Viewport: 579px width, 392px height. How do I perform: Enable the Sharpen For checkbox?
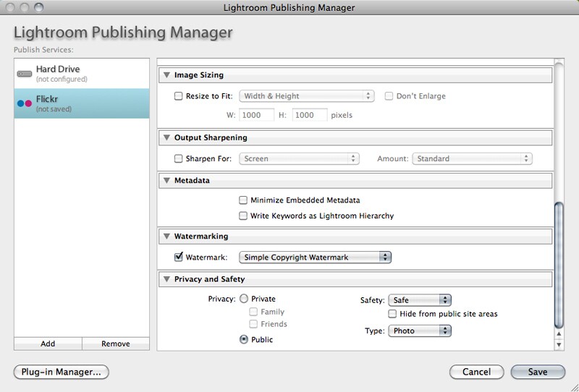[x=178, y=158]
